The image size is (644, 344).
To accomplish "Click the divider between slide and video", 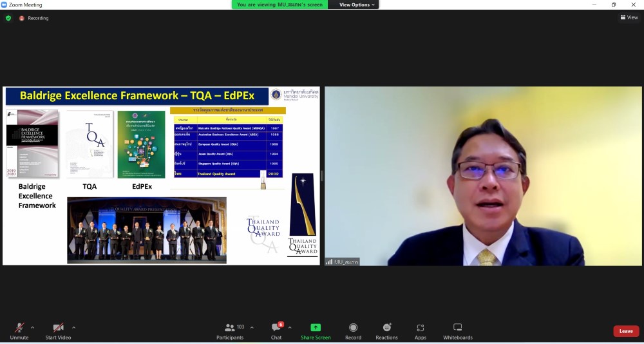I will pos(322,176).
